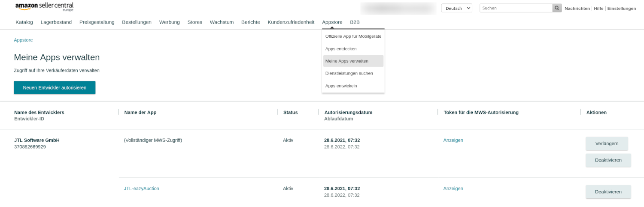Click Verlängern for Vollständiger MWS-Zugriff

tap(607, 143)
